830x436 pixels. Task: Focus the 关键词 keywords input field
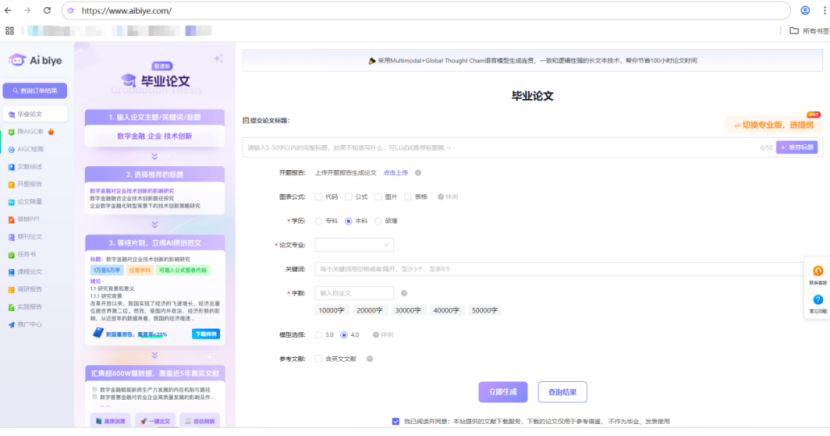(560, 269)
